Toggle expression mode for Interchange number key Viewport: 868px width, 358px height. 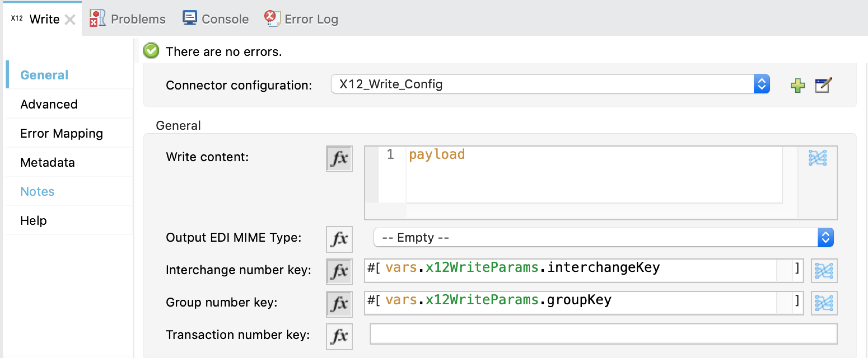(x=339, y=271)
